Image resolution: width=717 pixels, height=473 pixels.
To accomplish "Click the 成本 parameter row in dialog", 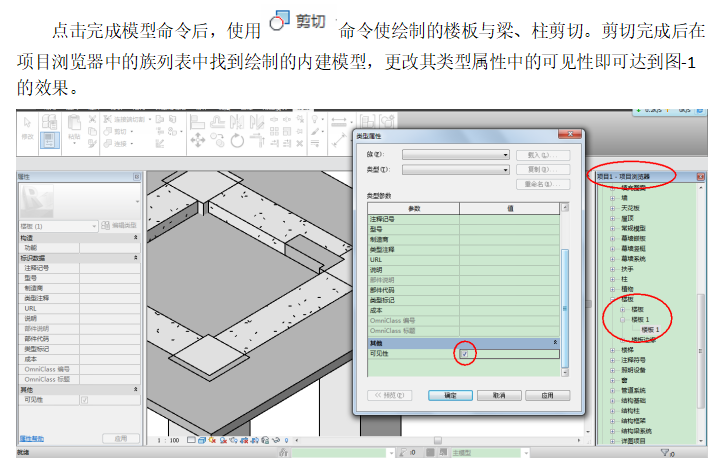I will click(464, 310).
